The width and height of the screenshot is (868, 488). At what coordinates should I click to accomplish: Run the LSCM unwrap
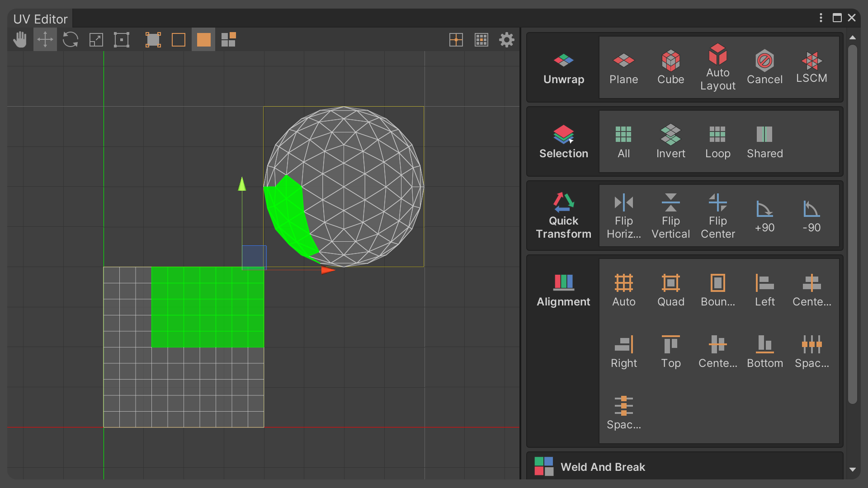[811, 68]
